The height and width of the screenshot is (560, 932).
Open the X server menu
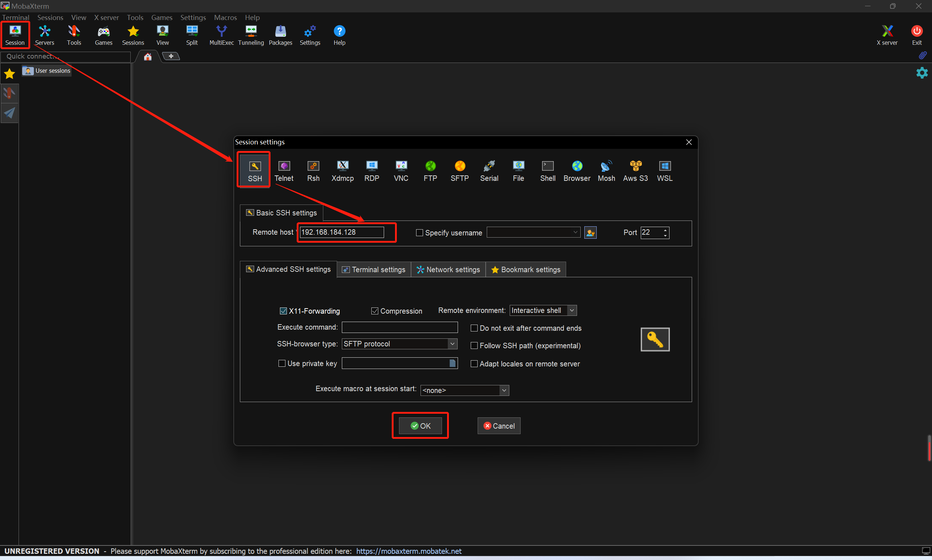tap(106, 17)
